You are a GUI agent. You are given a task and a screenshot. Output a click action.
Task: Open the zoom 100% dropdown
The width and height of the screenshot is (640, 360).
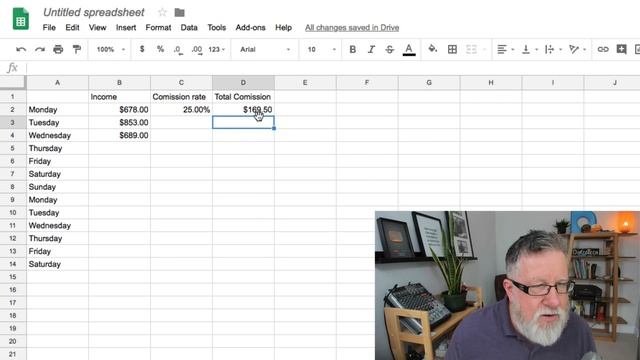tap(111, 49)
